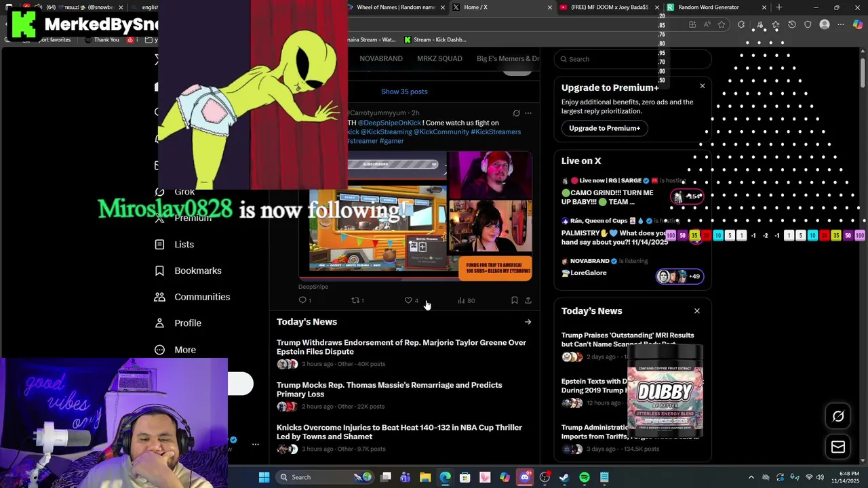Image resolution: width=868 pixels, height=488 pixels.
Task: Switch to the MRKZ SQUAD timeline tab
Action: (439, 59)
